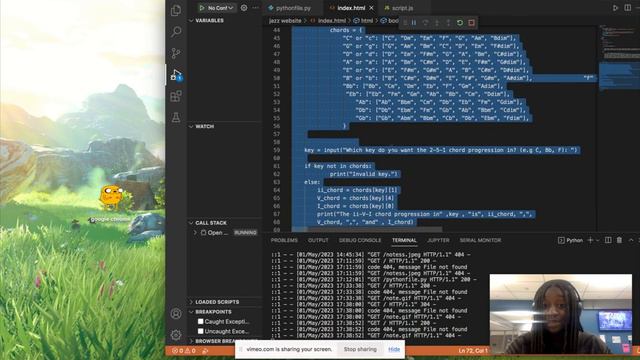This screenshot has height=360, width=640.
Task: Toggle the Caught Exceptions breakpoint checkbox
Action: [x=200, y=322]
